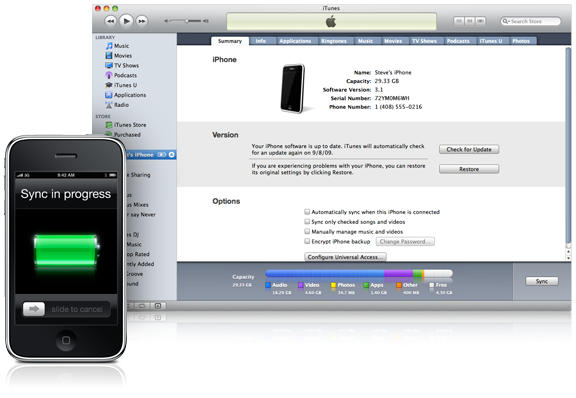The height and width of the screenshot is (398, 576).
Task: Enable Automatically sync when iPhone is connected
Action: tap(307, 212)
